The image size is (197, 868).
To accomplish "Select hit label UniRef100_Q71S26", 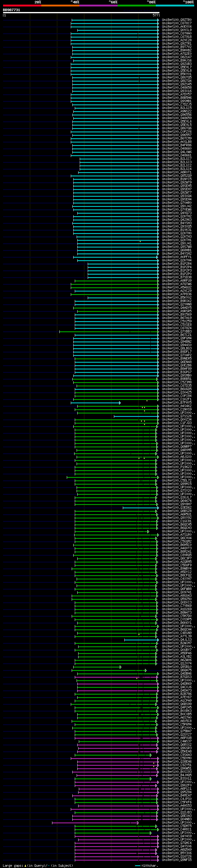I will (x=177, y=416).
